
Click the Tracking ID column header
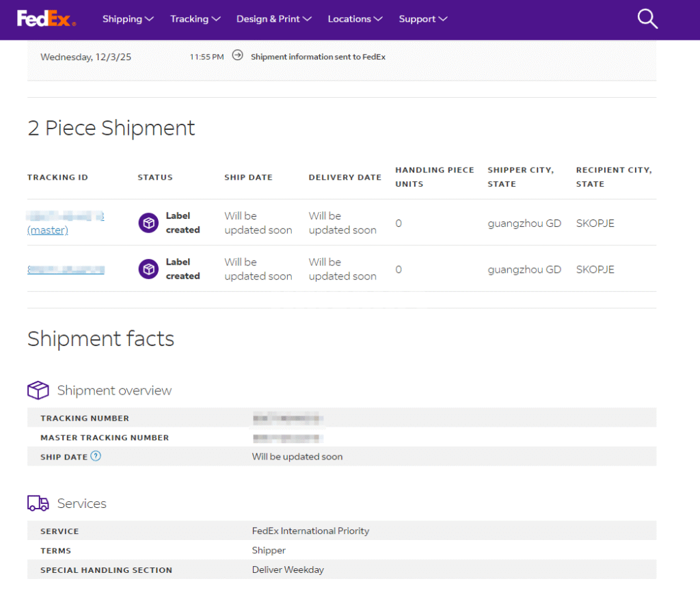pyautogui.click(x=57, y=177)
